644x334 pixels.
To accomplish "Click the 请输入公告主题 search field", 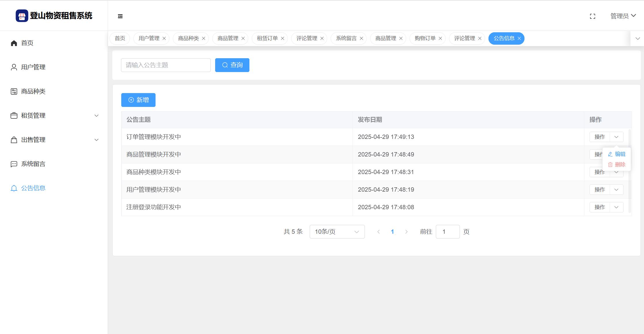I will point(166,65).
